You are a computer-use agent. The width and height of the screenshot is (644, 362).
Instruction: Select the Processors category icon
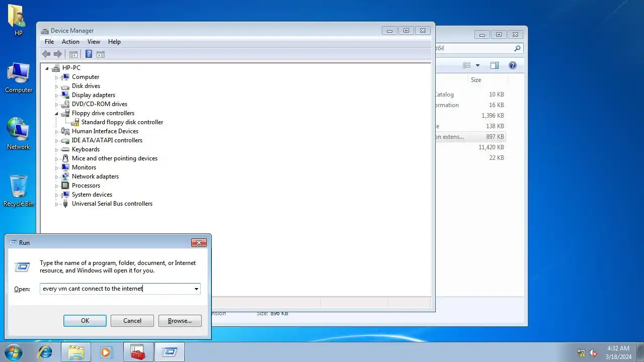[65, 186]
